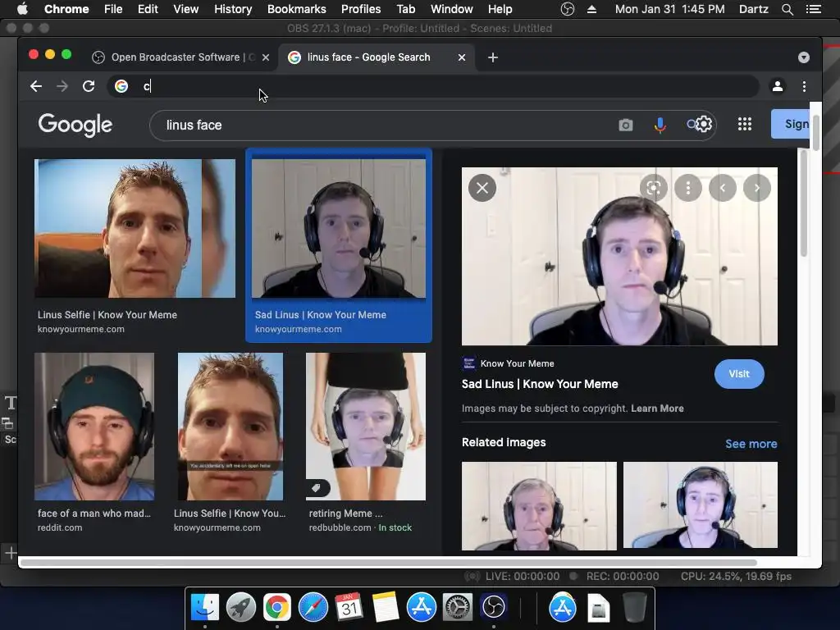Open the redbubble retiring Meme thumbnail

point(366,427)
